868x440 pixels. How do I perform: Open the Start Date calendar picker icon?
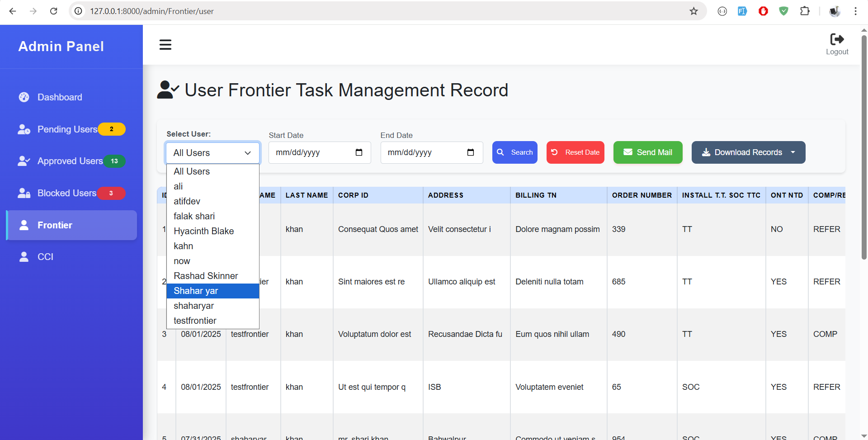[x=359, y=152]
